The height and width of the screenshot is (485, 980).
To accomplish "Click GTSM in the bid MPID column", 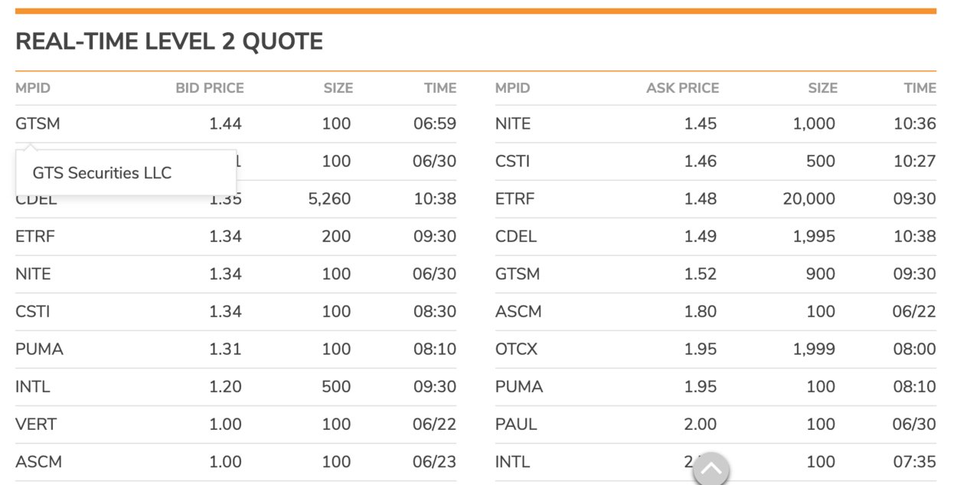I will (38, 123).
